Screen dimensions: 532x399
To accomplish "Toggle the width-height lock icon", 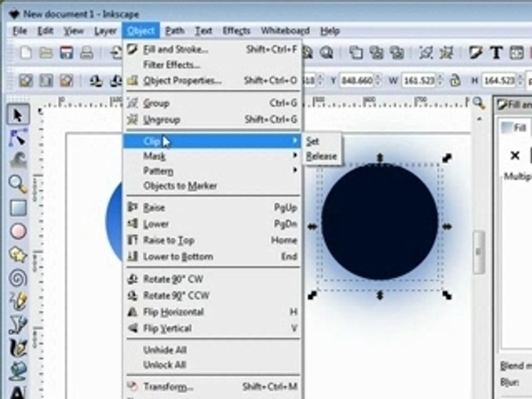I will (455, 80).
